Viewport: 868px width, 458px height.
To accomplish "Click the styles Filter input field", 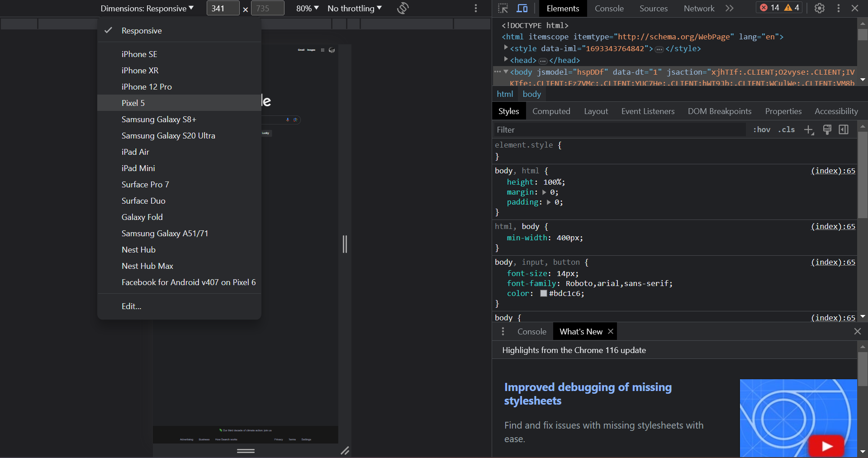I will coord(620,130).
